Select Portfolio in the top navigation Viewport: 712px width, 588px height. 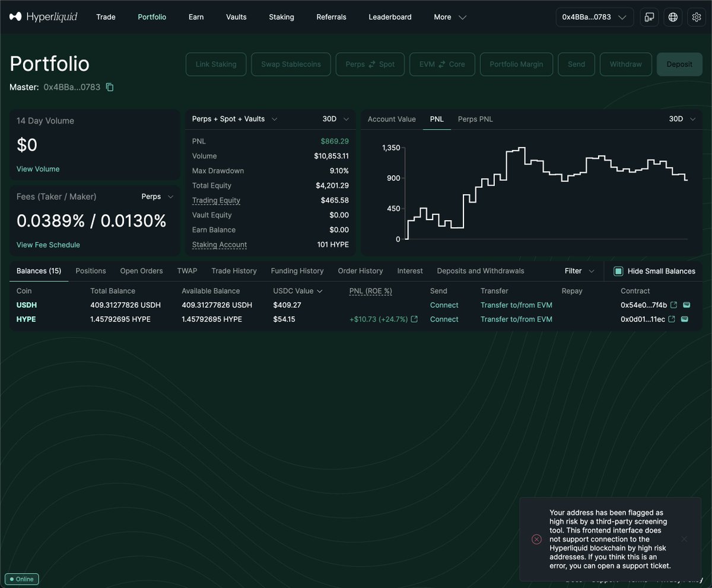[x=152, y=17]
